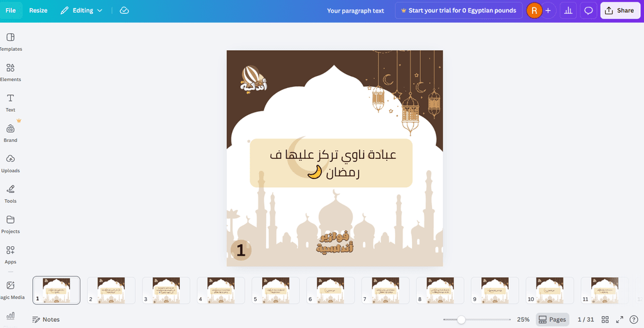644x328 pixels.
Task: Open the Resize menu
Action: [x=38, y=11]
